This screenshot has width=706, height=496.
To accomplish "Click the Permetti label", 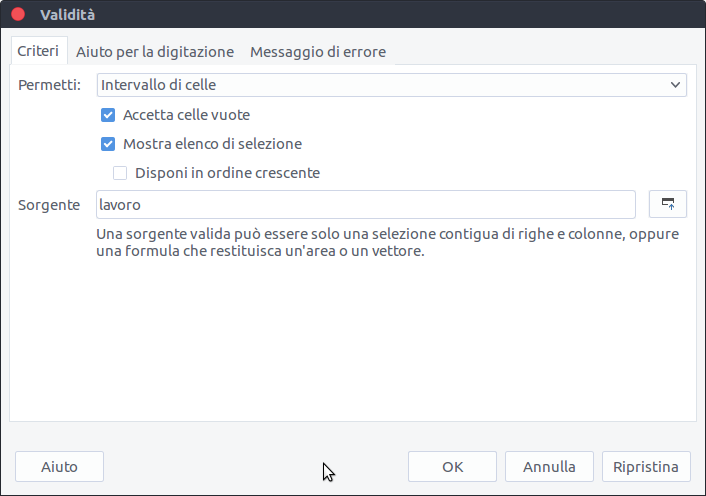I will pos(49,85).
